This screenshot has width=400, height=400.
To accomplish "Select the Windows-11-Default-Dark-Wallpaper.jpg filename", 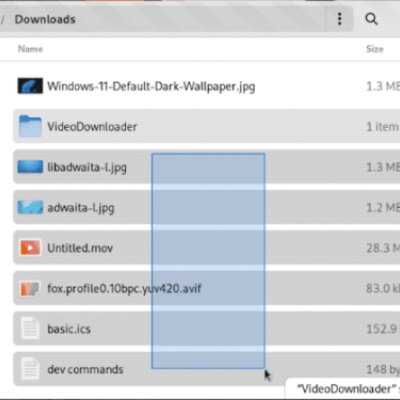I will coord(151,86).
